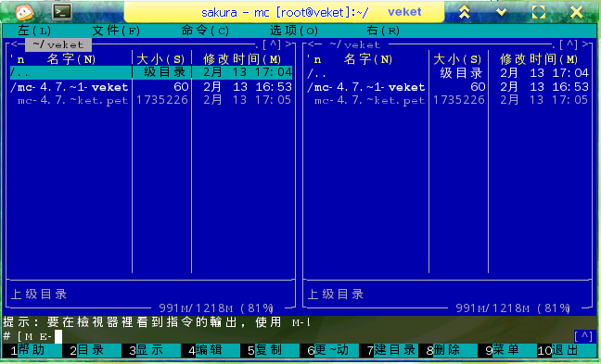Screen dimensions: 601x364
Task: Select mc-4.7.~1-veket directory in right panel
Action: [366, 87]
